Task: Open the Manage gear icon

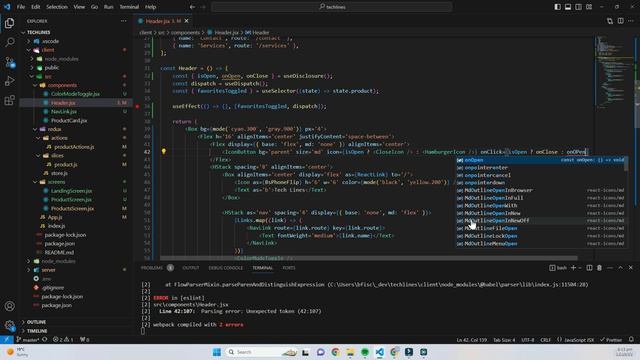Action: pyautogui.click(x=9, y=325)
